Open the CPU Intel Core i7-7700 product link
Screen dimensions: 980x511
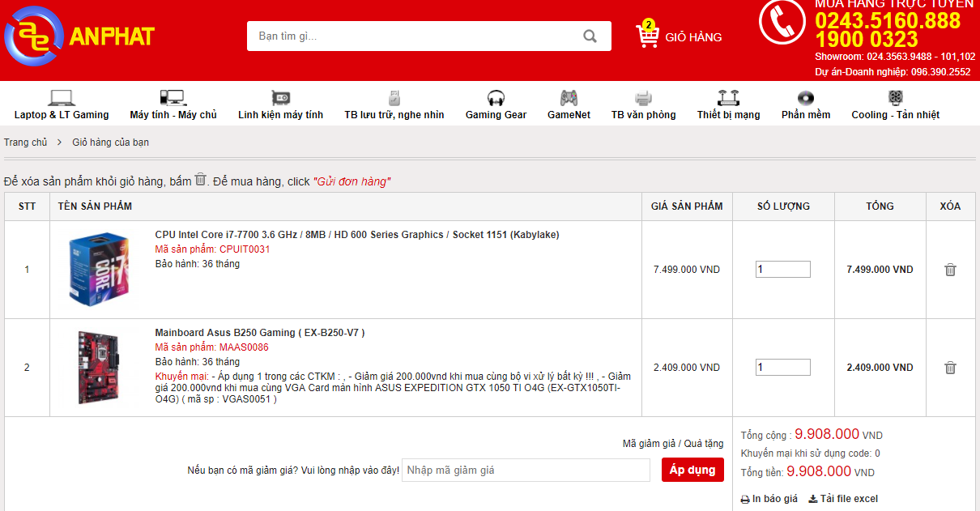(x=357, y=235)
